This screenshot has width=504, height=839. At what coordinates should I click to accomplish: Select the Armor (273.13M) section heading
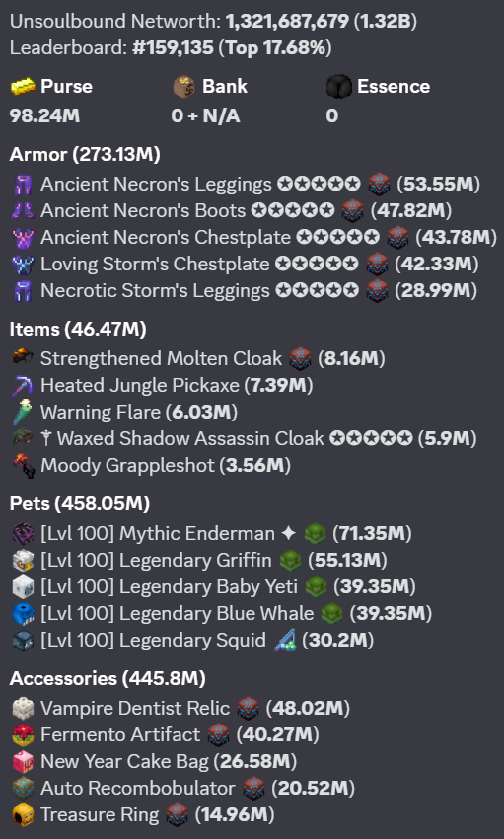85,155
